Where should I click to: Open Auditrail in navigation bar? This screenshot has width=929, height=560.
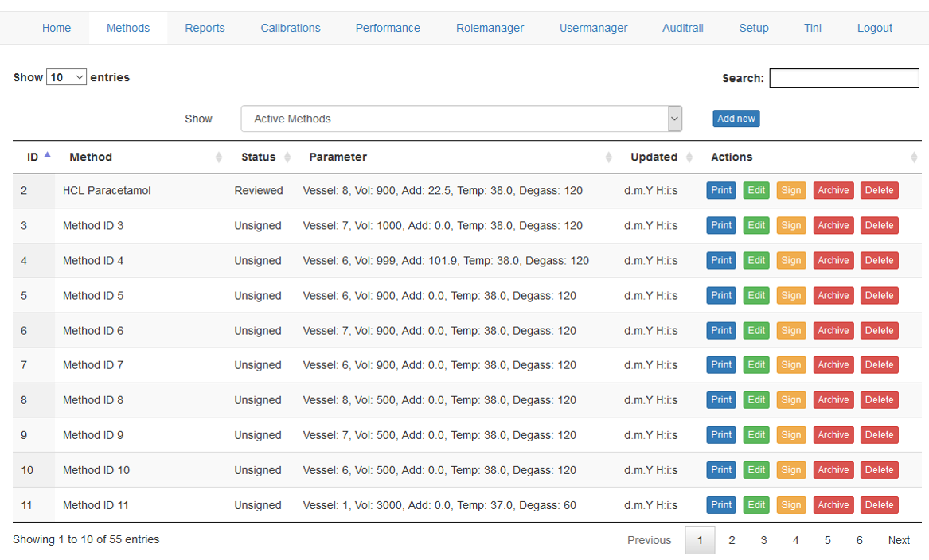click(683, 28)
